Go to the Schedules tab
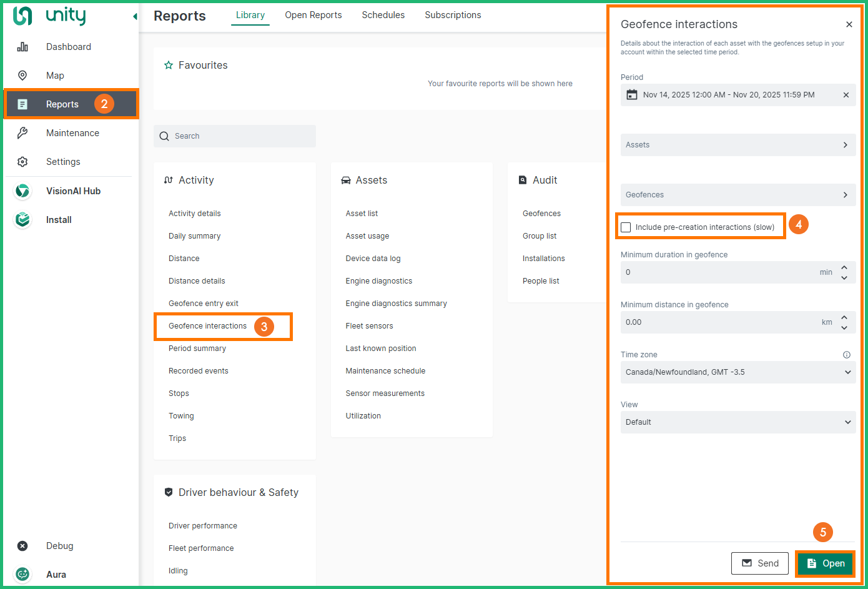 [383, 15]
